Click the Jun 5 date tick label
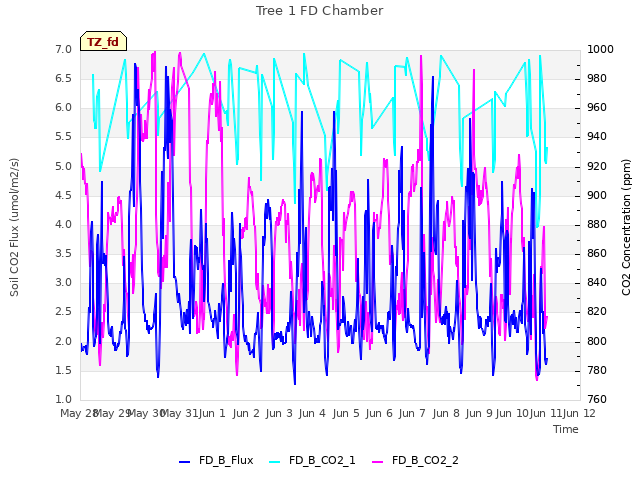Screen dimensions: 640x480 click(346, 413)
